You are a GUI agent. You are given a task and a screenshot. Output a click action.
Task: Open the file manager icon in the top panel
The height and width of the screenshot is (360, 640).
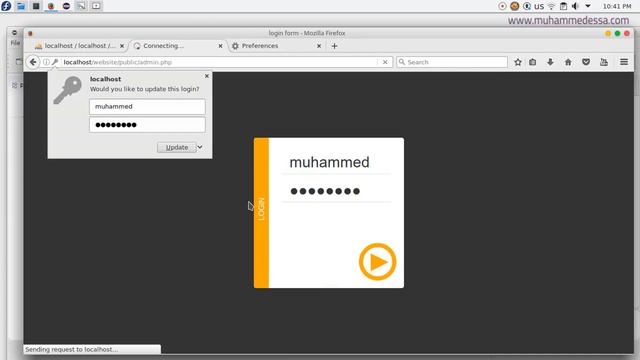(x=21, y=6)
